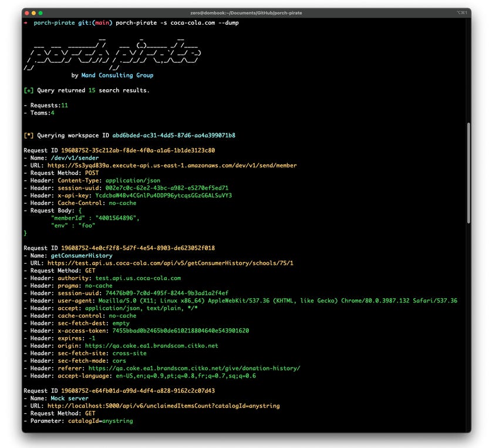Viewport: 489px width, 448px height.
Task: Click the referer donation-history URL
Action: (x=194, y=368)
